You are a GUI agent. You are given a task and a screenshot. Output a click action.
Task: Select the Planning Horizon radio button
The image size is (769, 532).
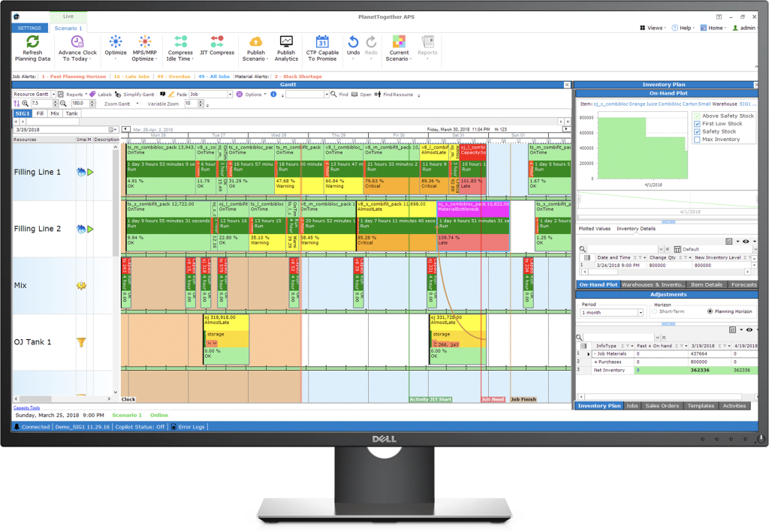[x=710, y=311]
